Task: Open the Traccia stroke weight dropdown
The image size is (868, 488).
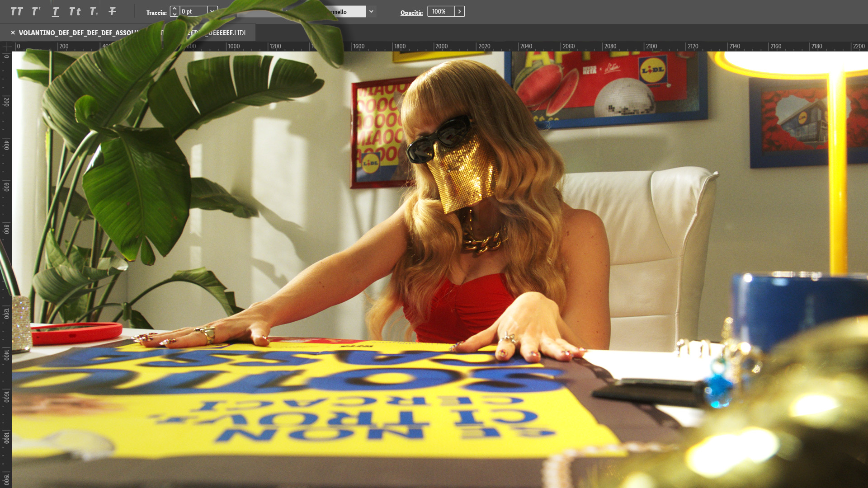Action: [212, 11]
